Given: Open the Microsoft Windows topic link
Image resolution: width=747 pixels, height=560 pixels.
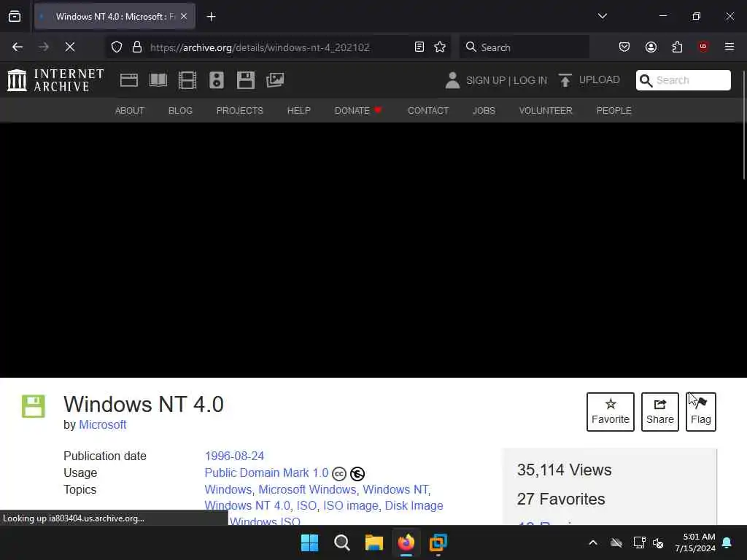Looking at the screenshot, I should click(307, 489).
